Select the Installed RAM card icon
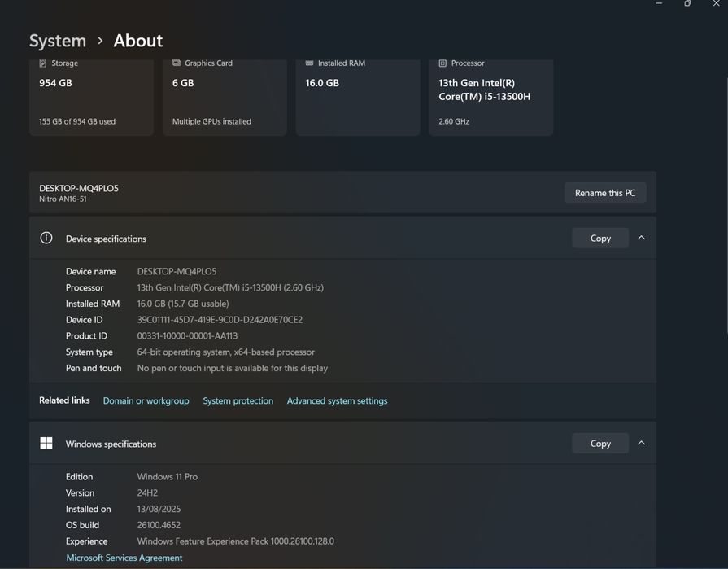 [x=309, y=63]
